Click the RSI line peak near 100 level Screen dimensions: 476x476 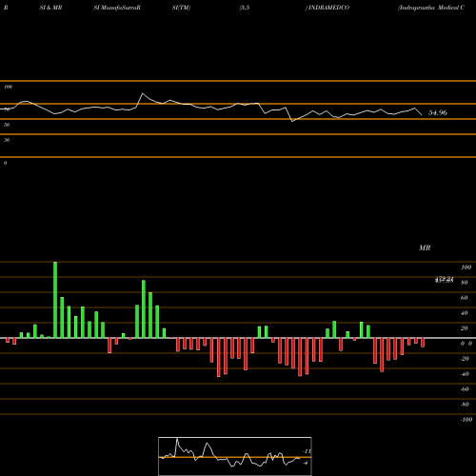(x=143, y=93)
